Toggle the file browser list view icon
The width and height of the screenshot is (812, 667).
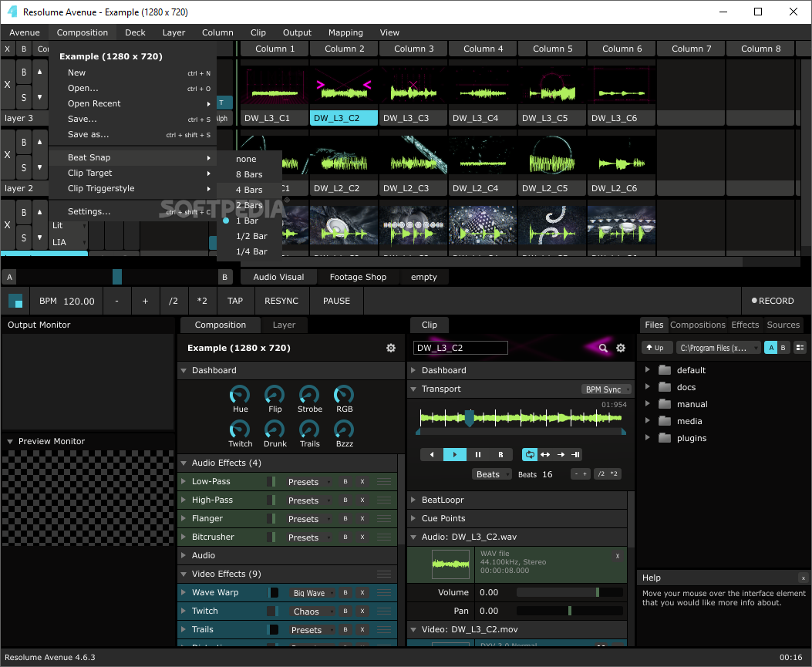[800, 348]
